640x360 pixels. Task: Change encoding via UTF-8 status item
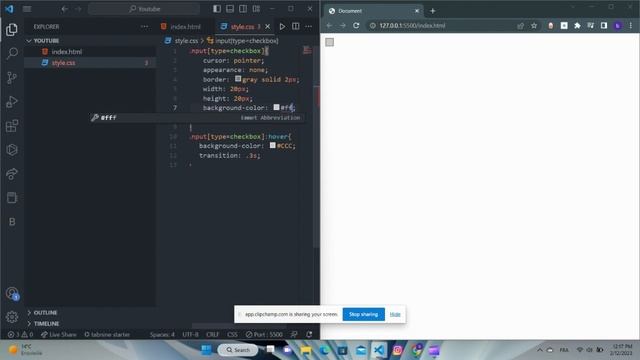coord(190,335)
